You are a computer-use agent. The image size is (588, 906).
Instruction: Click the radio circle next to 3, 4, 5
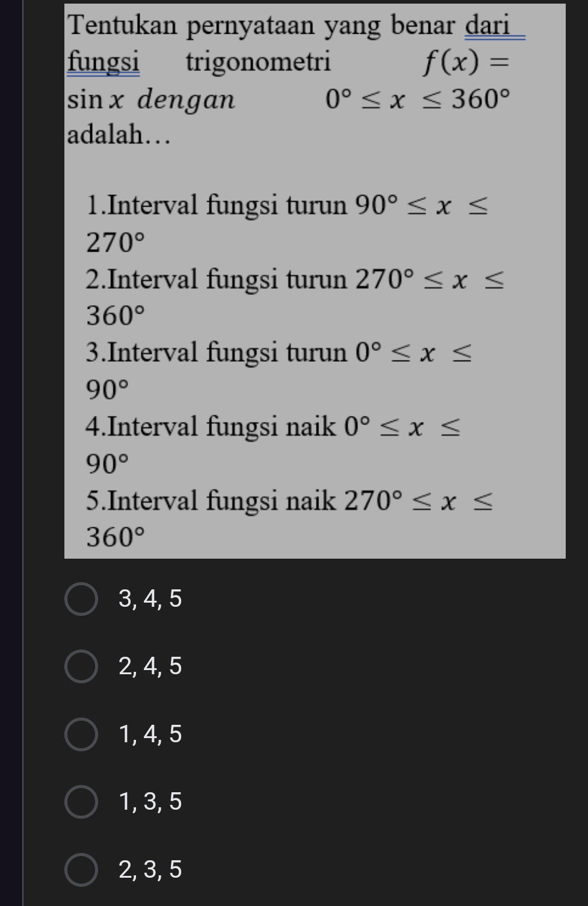pos(81,599)
